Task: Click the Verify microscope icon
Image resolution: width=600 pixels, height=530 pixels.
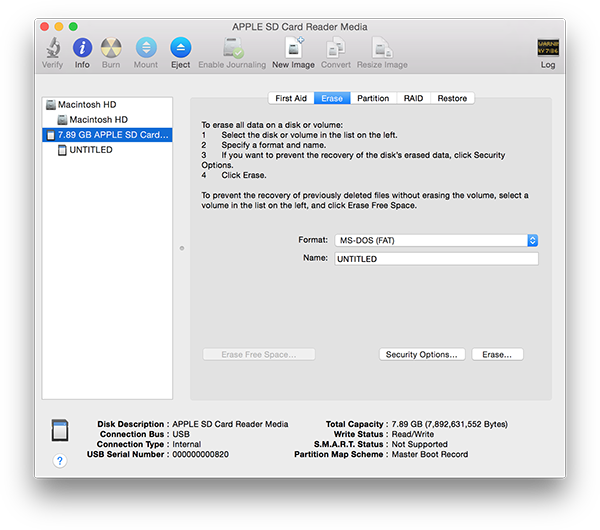Action: point(52,48)
